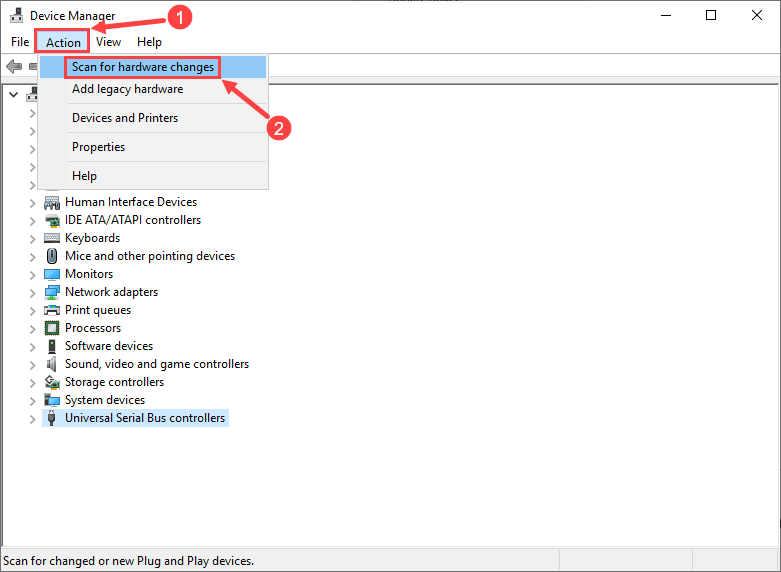This screenshot has height=572, width=781.
Task: Expand System devices
Action: click(x=32, y=401)
